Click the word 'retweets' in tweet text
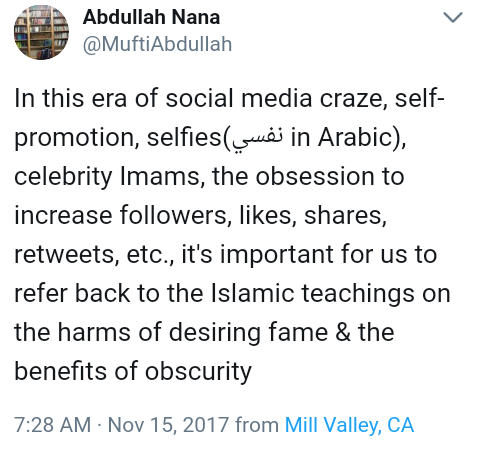The width and height of the screenshot is (480, 453). click(x=67, y=254)
